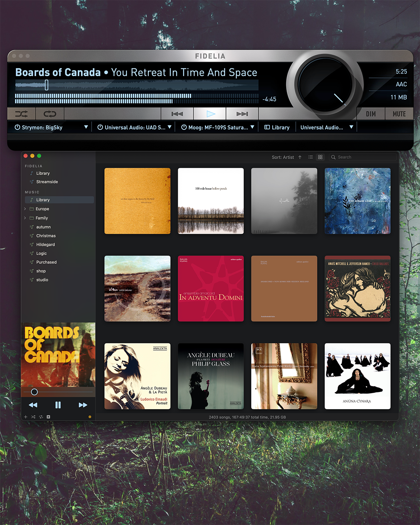Toggle repeat icon at sidebar bottom
This screenshot has height=525, width=420.
(41, 417)
